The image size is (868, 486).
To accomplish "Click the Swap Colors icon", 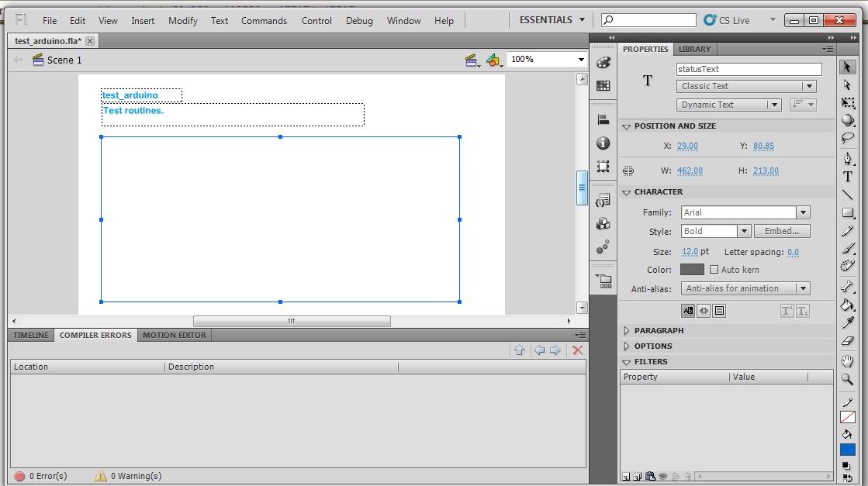I will point(847,478).
